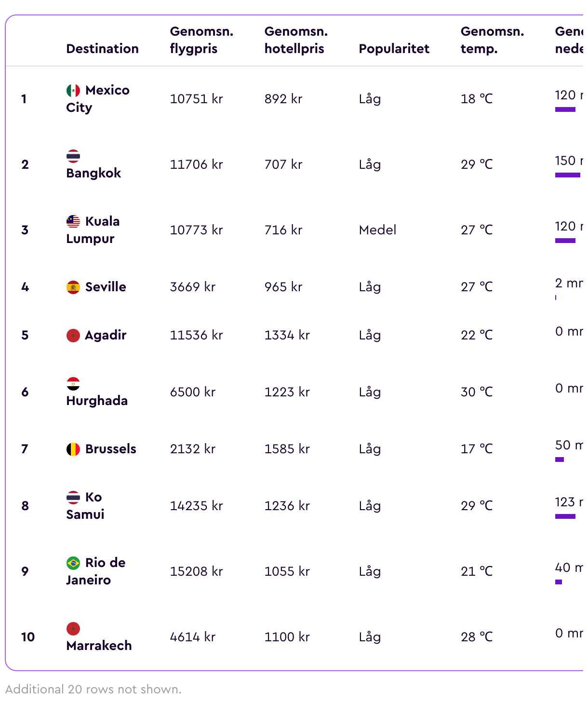Click the Belgium flag beside Brussels

tap(73, 449)
